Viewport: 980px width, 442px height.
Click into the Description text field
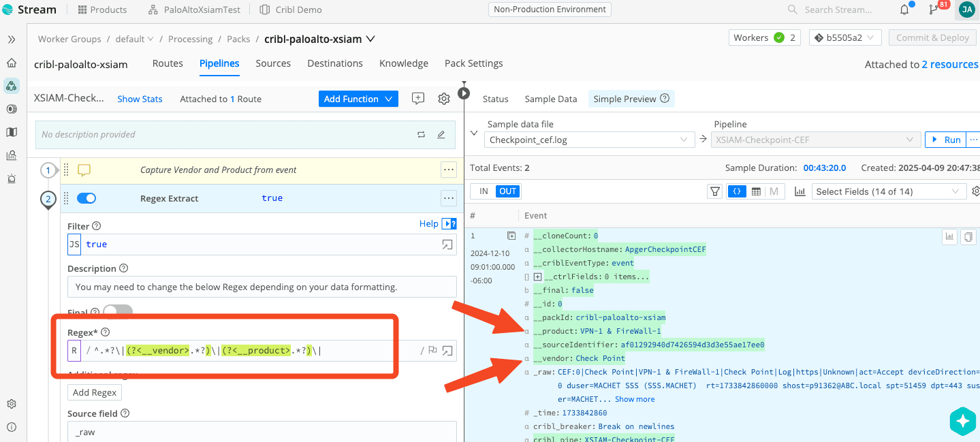(262, 287)
